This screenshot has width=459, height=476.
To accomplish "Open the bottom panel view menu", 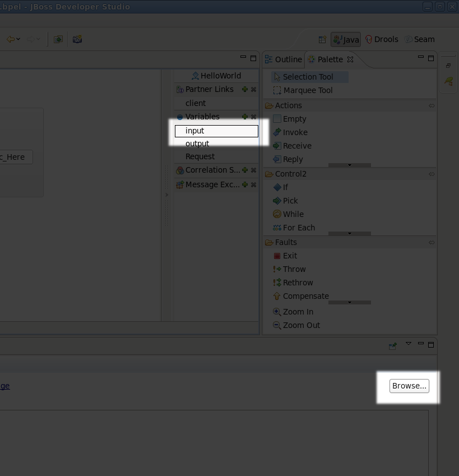I will (x=409, y=343).
